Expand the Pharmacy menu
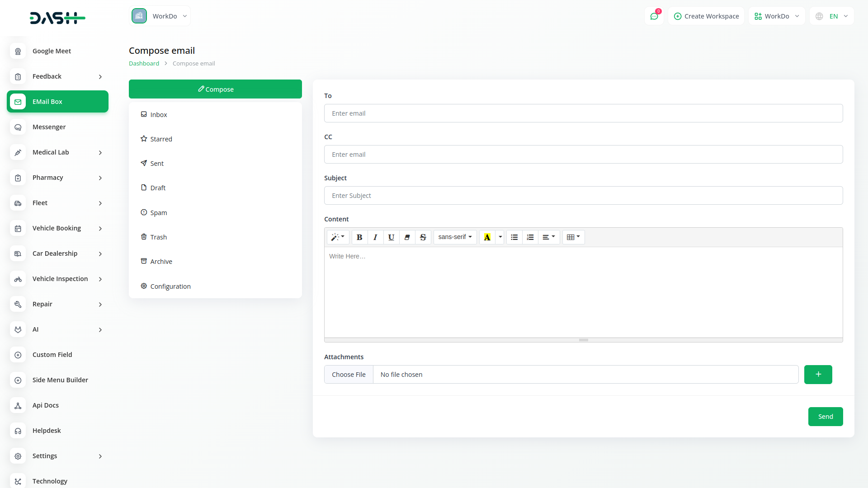Image resolution: width=868 pixels, height=488 pixels. tap(57, 178)
